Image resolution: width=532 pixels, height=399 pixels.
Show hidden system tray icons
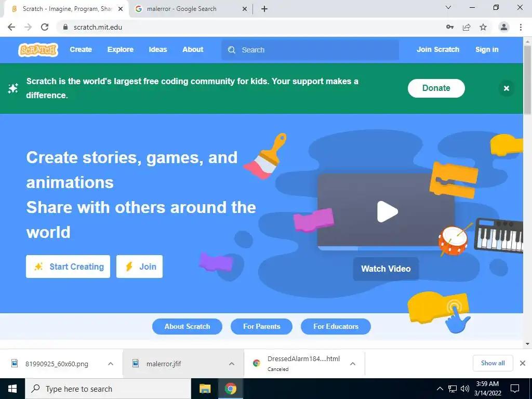pos(440,389)
